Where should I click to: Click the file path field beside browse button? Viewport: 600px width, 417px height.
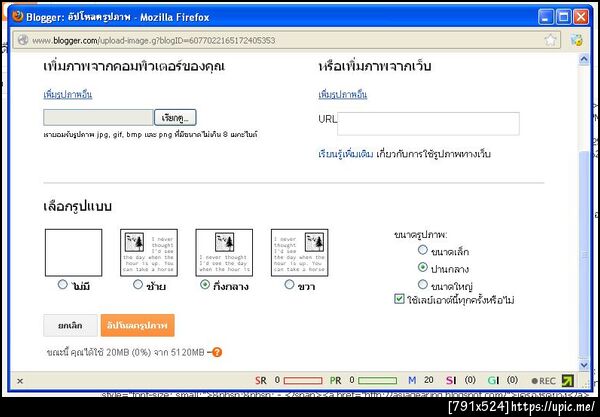coord(98,118)
